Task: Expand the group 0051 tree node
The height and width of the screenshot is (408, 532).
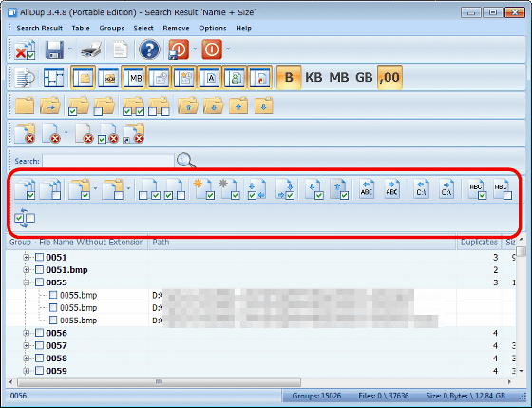Action: coord(27,257)
